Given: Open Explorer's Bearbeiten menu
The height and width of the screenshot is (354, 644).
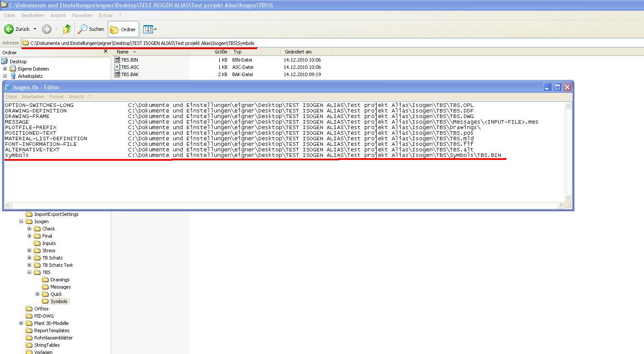Looking at the screenshot, I should click(x=32, y=15).
